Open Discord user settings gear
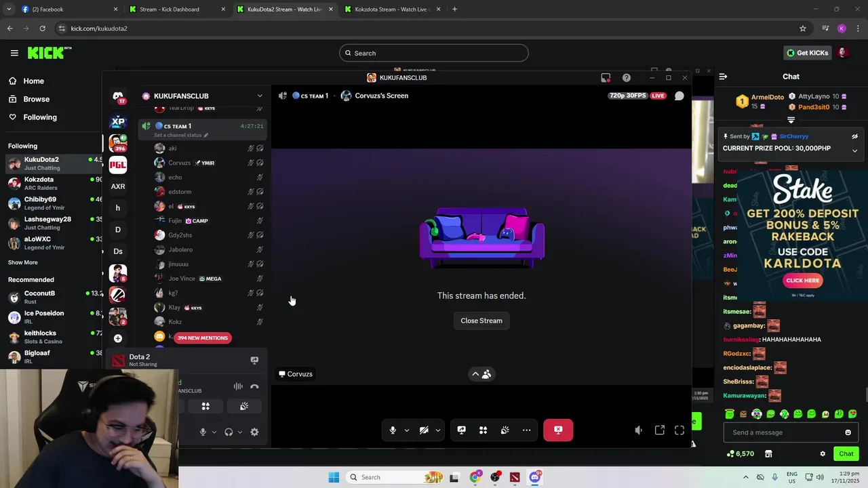 [x=254, y=432]
